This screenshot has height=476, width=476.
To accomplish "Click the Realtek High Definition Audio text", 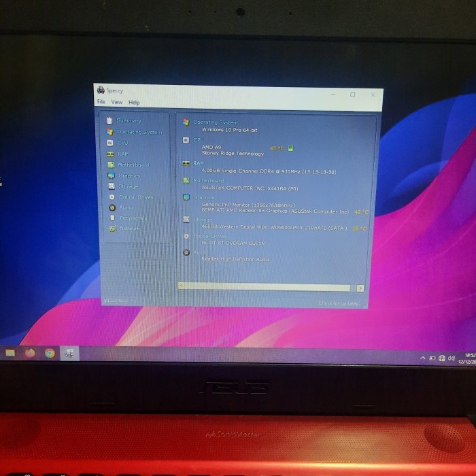I will [235, 259].
